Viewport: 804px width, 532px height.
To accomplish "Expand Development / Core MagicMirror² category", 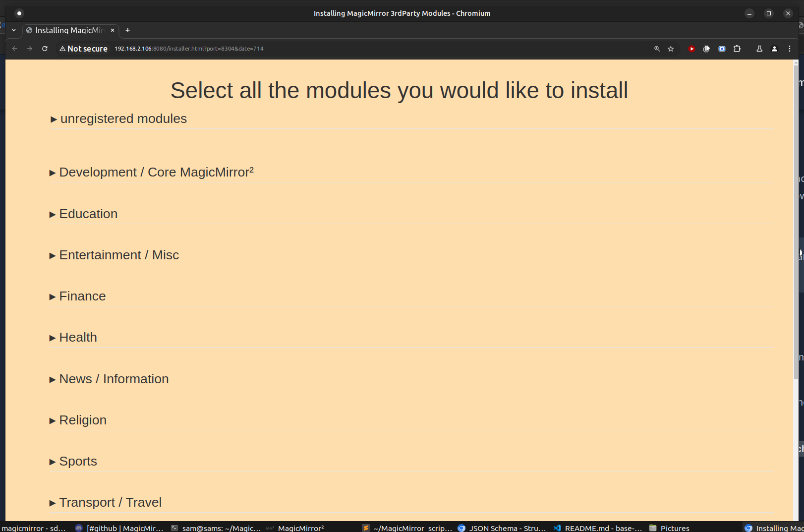I will point(152,172).
